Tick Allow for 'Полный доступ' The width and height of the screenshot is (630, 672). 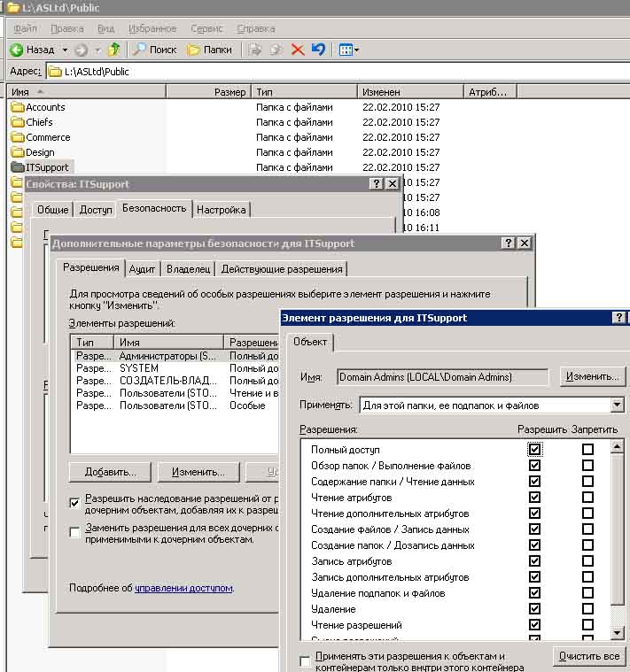coord(534,450)
